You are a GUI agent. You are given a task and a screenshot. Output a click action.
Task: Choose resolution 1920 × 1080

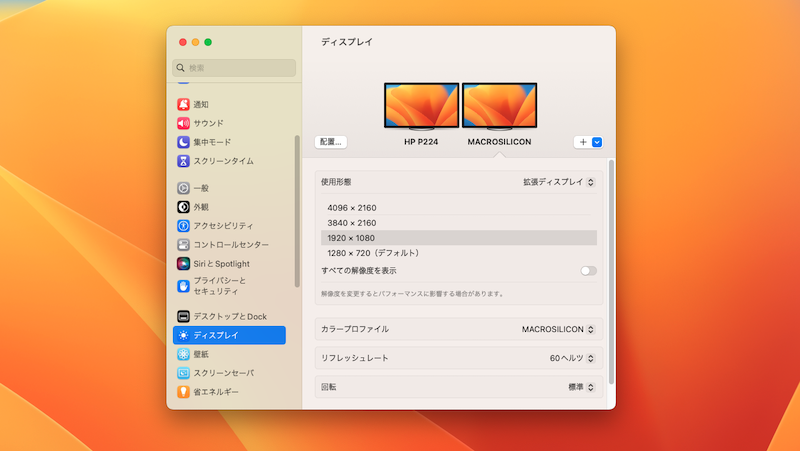[459, 238]
